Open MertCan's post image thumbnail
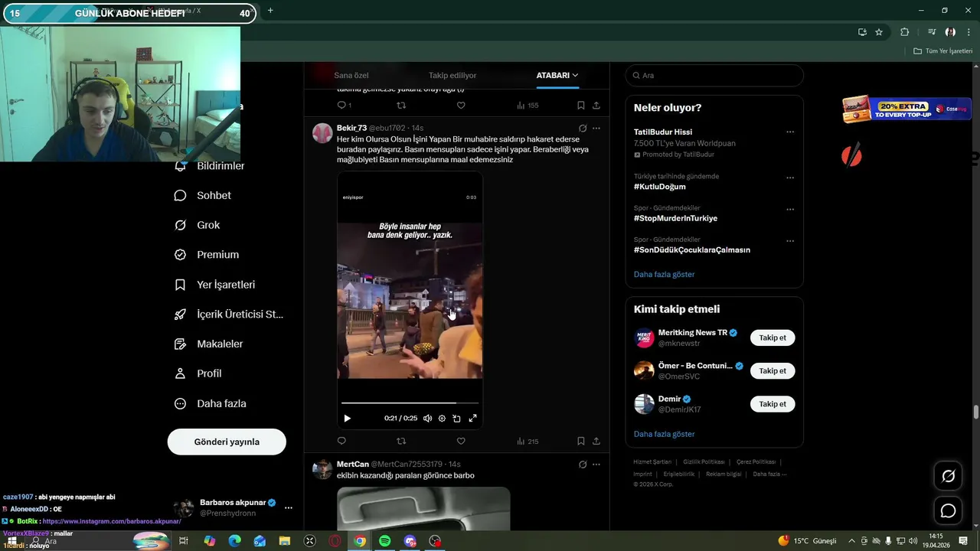Viewport: 980px width, 551px height. tap(423, 508)
